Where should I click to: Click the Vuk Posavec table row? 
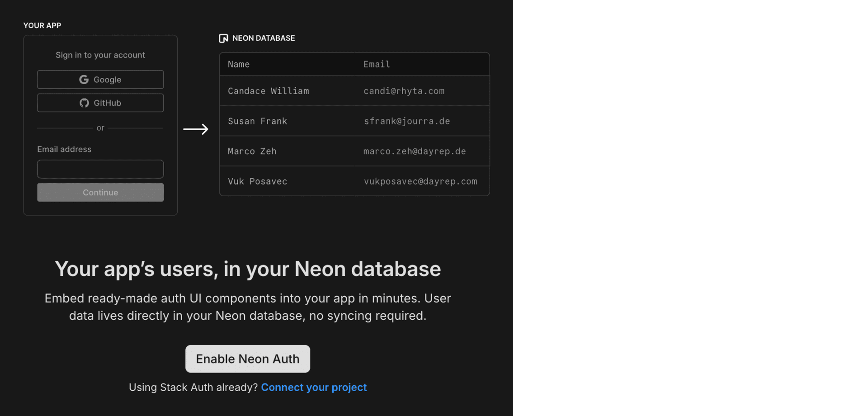coord(354,181)
